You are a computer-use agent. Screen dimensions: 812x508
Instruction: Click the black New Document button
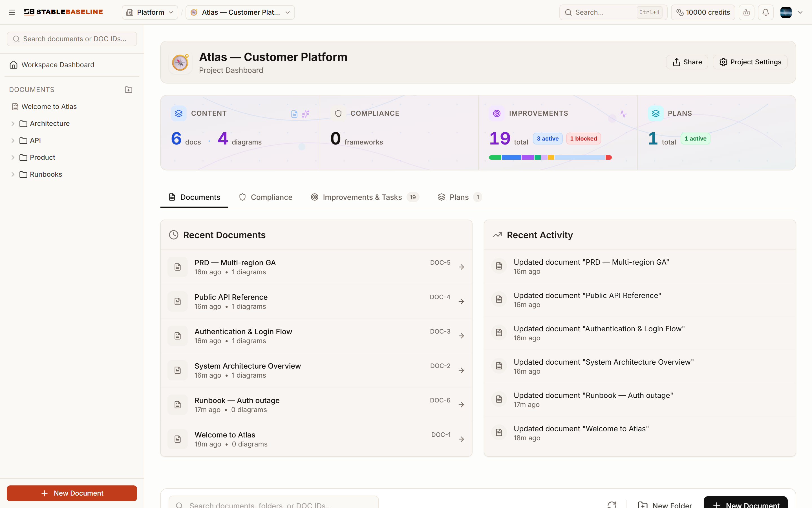745,503
